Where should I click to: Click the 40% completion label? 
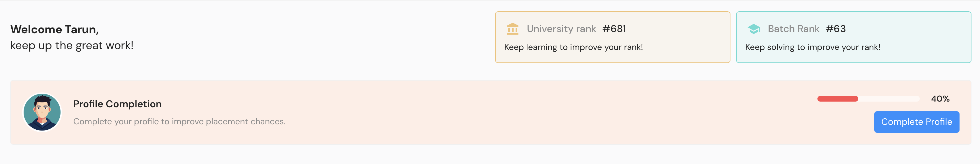940,99
